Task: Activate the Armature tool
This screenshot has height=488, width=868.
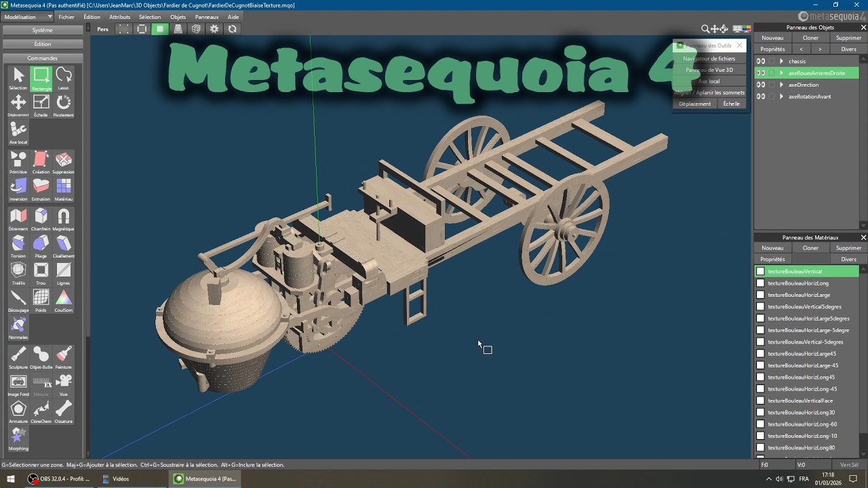Action: pos(18,412)
